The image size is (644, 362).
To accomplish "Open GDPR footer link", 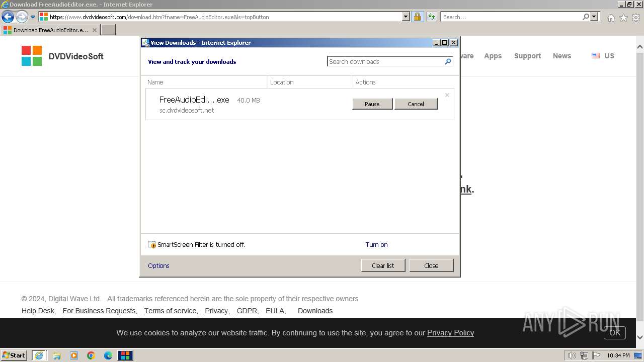I will pos(248,311).
